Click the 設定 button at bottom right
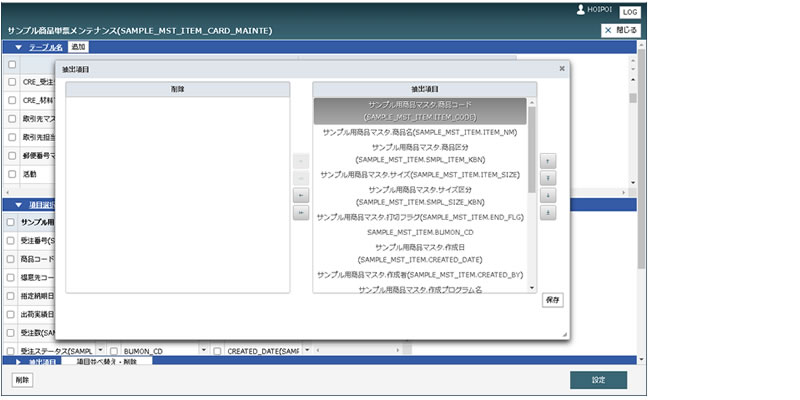The width and height of the screenshot is (800, 400). (x=598, y=380)
